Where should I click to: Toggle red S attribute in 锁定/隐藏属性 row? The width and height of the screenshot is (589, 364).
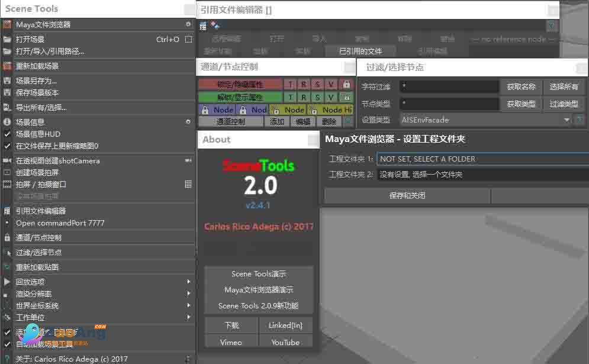point(317,85)
